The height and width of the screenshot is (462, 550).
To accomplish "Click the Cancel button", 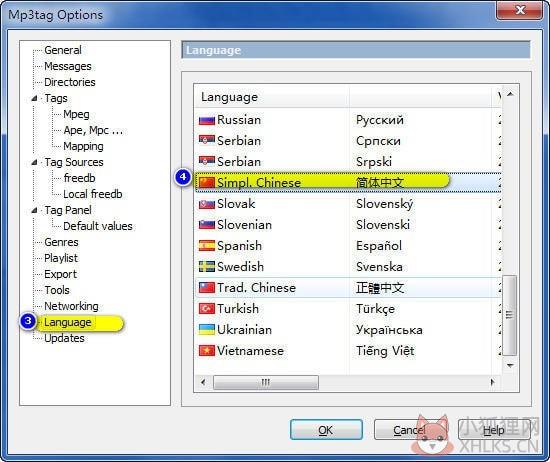I will pos(410,430).
